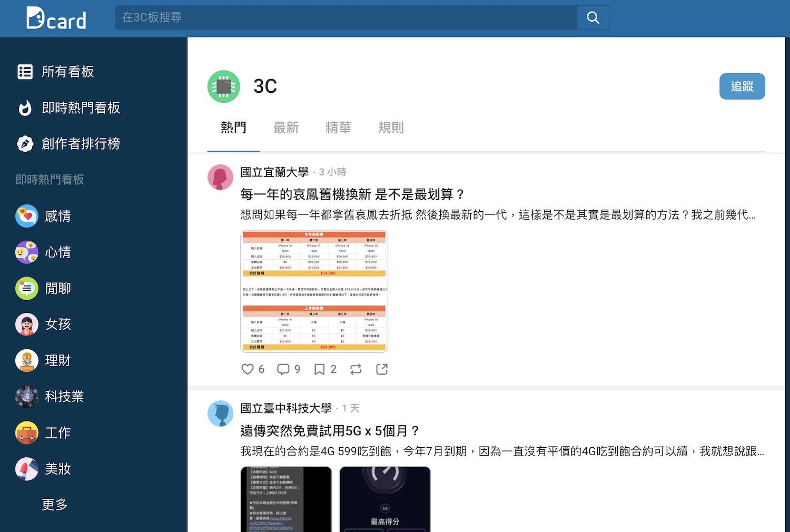Go to 理財 board icon
This screenshot has width=790, height=532.
(x=27, y=361)
